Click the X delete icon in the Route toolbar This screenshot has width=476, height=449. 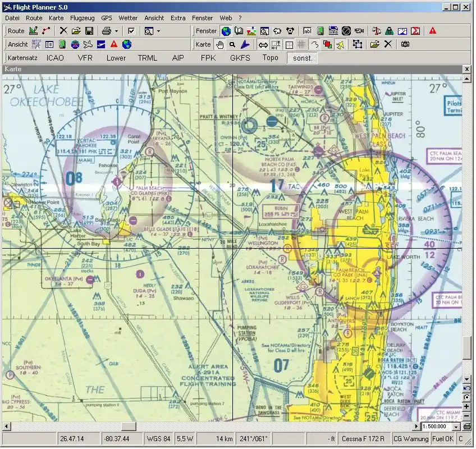coord(63,31)
